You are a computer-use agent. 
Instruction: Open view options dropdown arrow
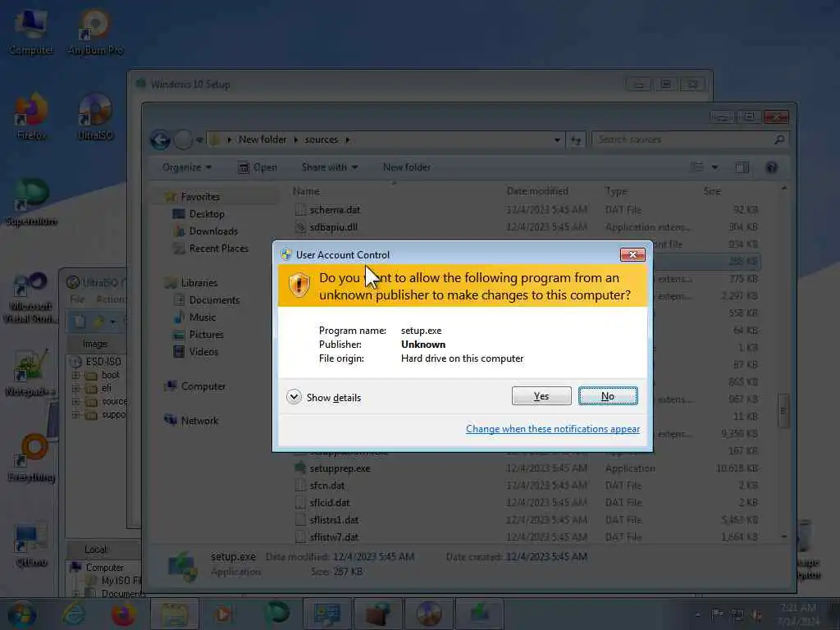coord(714,167)
